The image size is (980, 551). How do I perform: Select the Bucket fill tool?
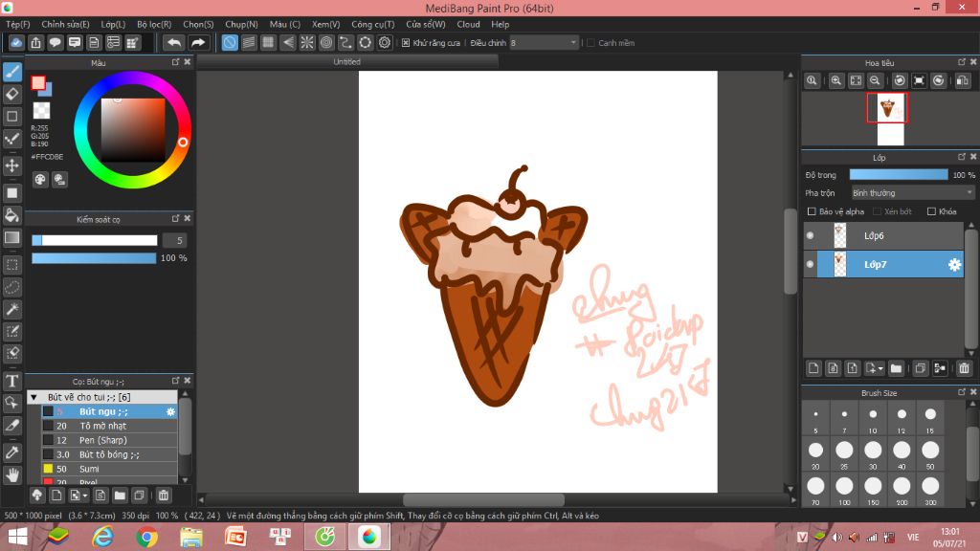pos(11,215)
